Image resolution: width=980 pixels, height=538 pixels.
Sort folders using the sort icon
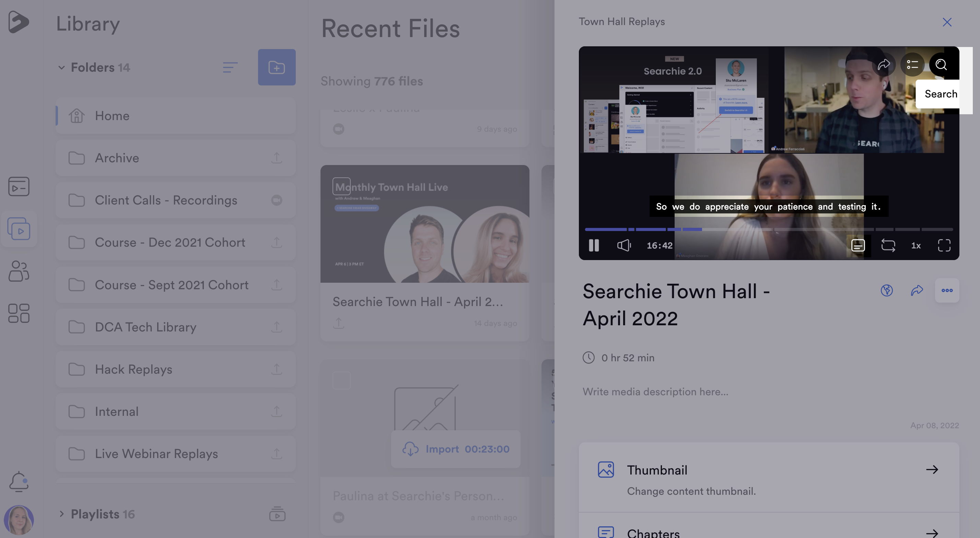point(230,67)
